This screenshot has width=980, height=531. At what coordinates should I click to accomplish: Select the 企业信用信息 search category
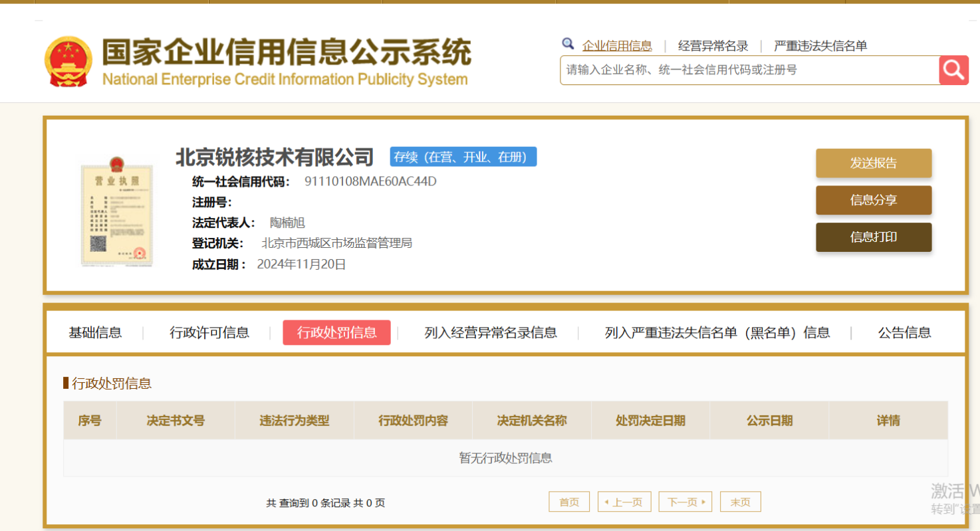click(x=617, y=46)
